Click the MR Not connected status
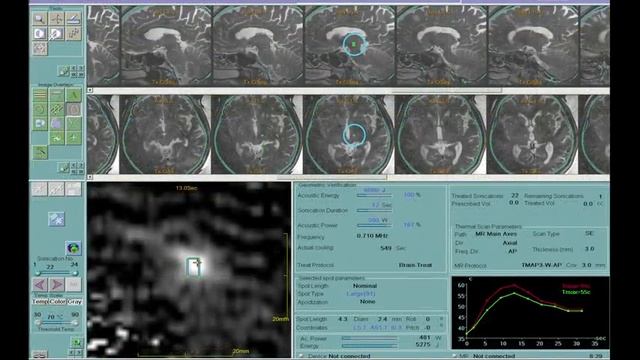The width and height of the screenshot is (640, 360). [488, 356]
